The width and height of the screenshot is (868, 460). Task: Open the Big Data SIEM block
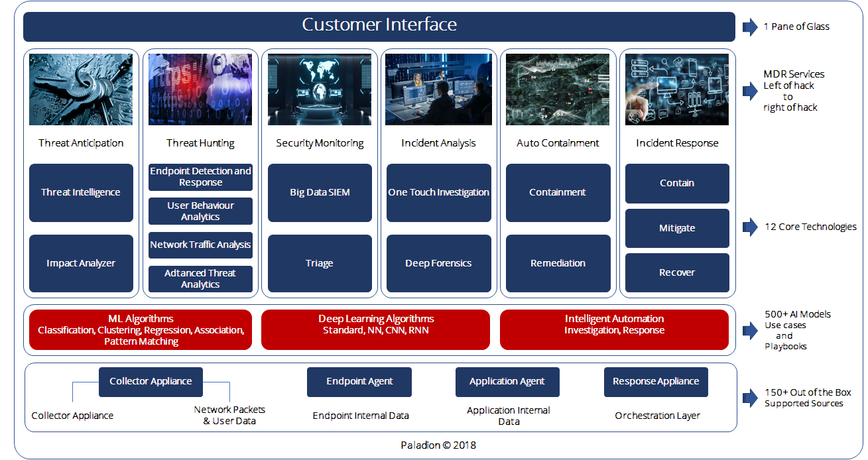pyautogui.click(x=320, y=192)
